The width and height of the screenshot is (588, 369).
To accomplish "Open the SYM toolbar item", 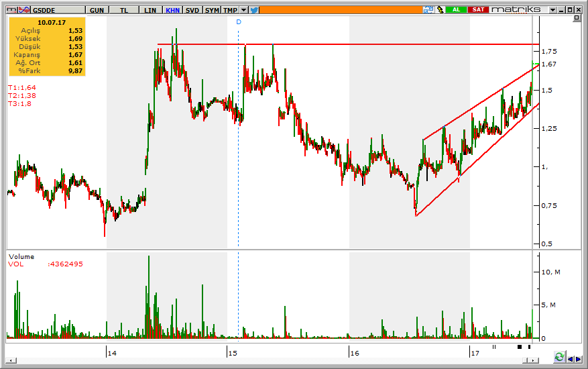I will pos(212,10).
